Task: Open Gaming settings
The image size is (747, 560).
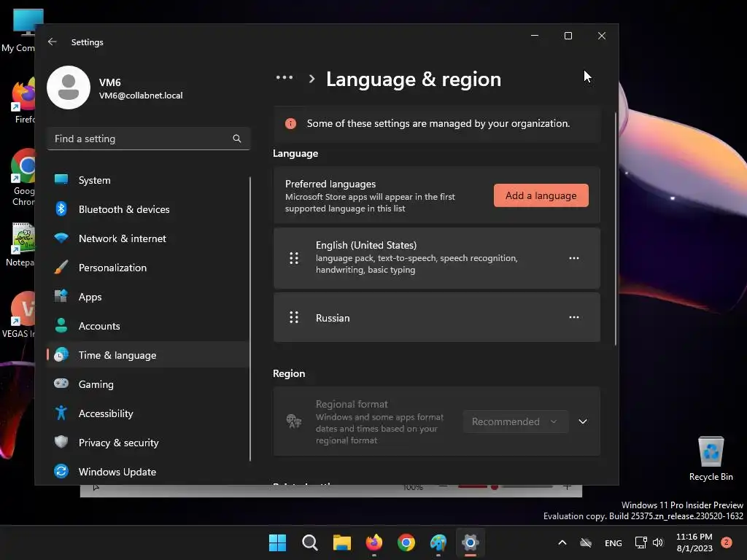Action: (147, 384)
